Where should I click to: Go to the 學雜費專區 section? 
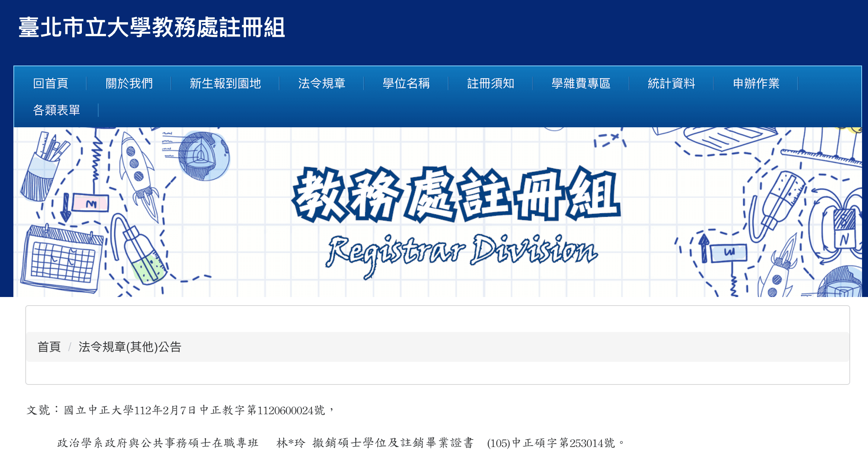pos(581,83)
